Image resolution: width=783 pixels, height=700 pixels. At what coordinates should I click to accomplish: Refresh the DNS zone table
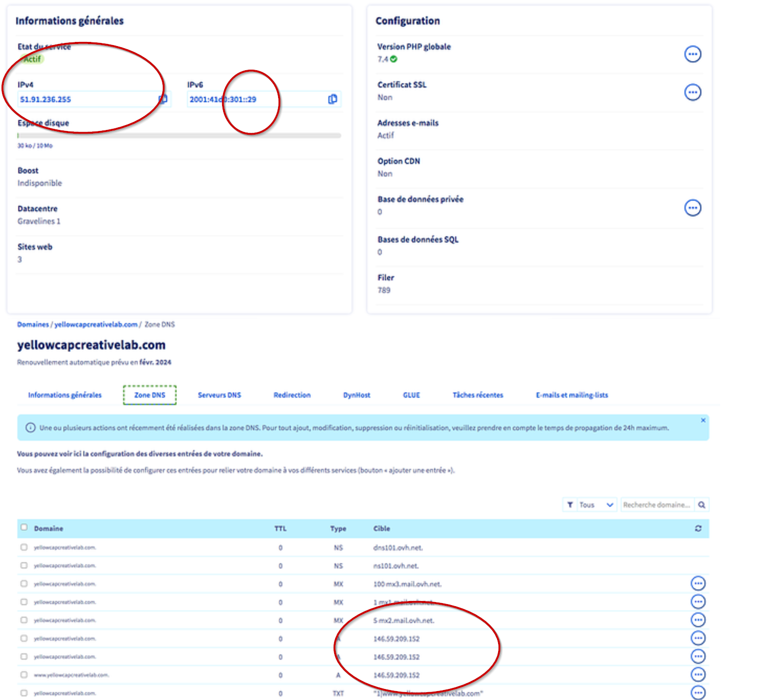point(698,529)
